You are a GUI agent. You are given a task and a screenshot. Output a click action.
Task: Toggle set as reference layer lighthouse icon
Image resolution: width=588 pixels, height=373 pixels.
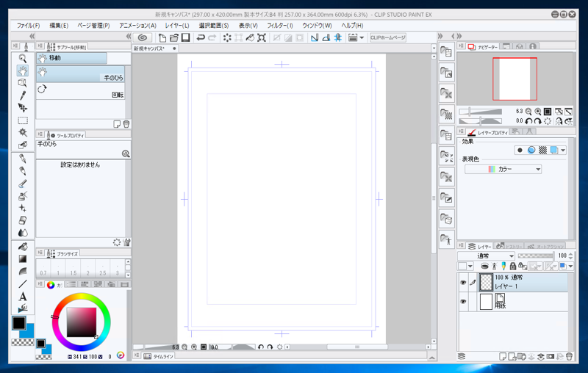click(494, 266)
